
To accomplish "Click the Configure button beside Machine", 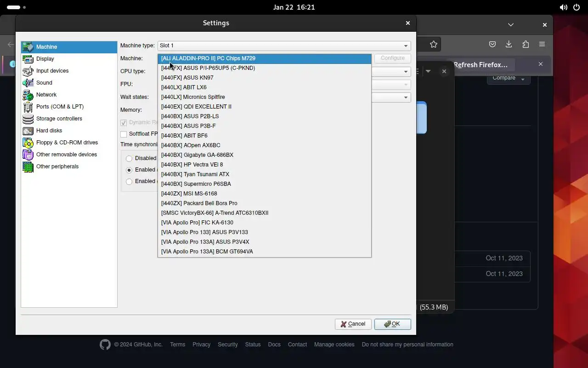I will [393, 58].
